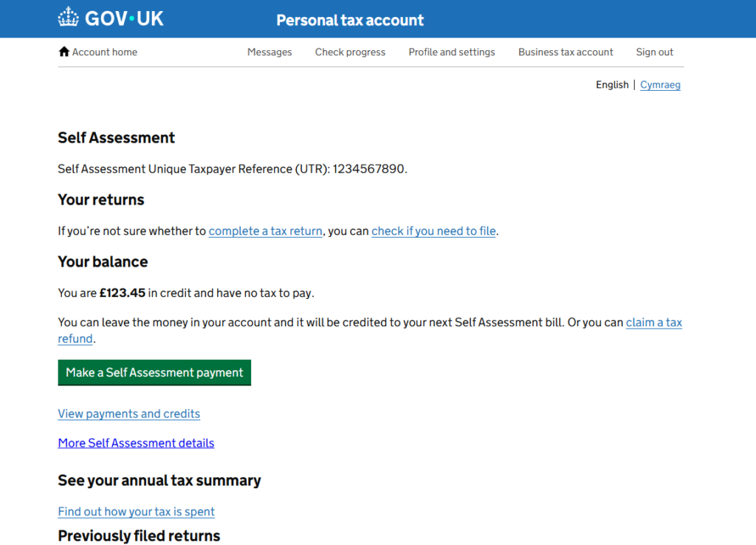Click 'Find out how your tax is spent'
The image size is (756, 545).
137,512
